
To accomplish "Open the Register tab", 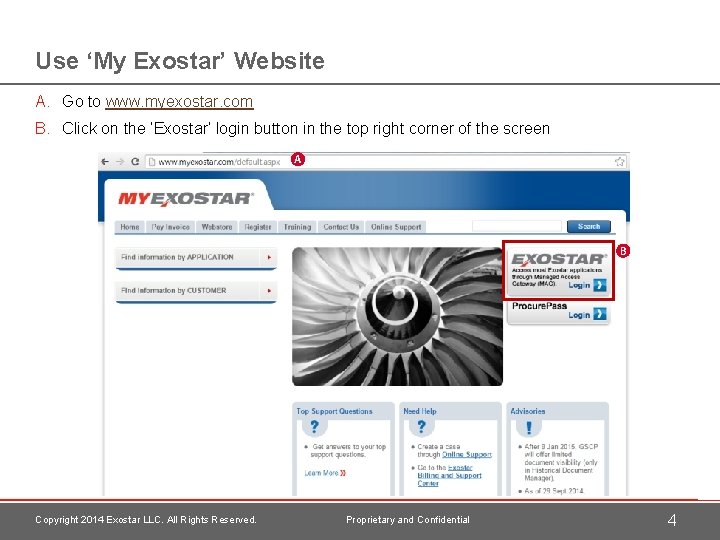I will [x=258, y=227].
